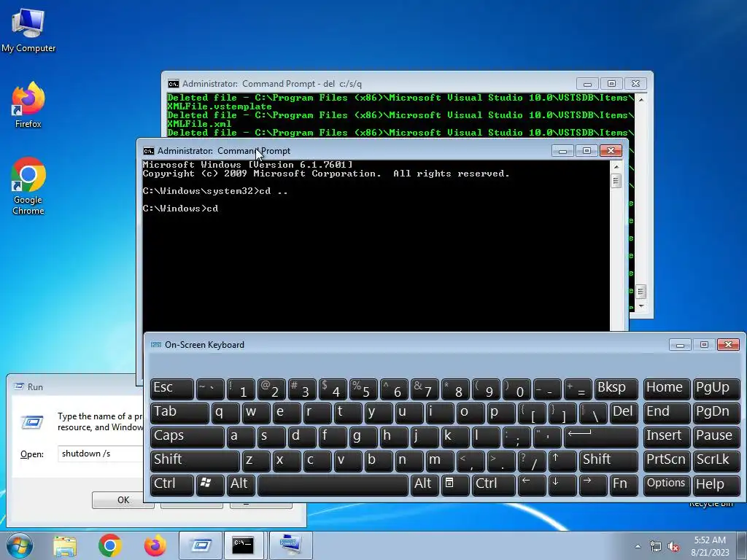This screenshot has width=747, height=560.
Task: Click the PrtScn key
Action: (666, 461)
